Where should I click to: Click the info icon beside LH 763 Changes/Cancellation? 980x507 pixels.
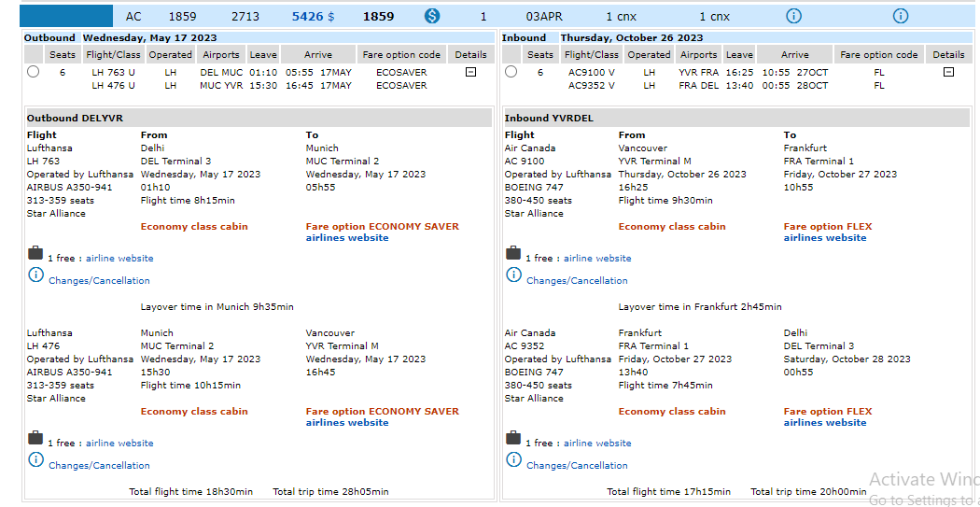point(35,275)
